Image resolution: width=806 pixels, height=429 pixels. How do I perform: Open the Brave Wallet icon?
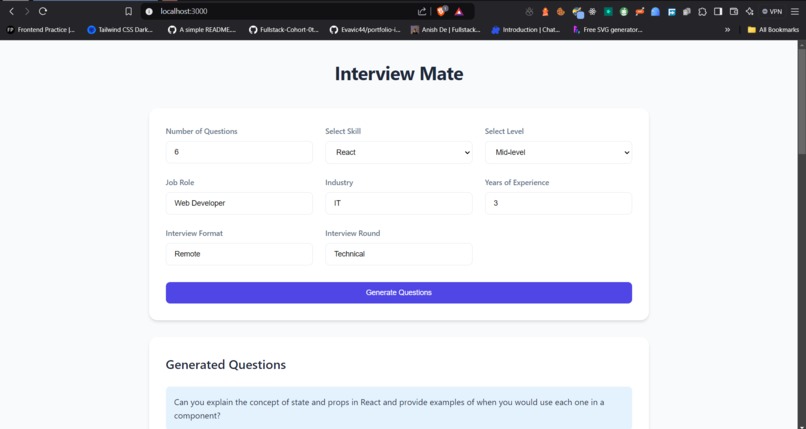coord(734,11)
